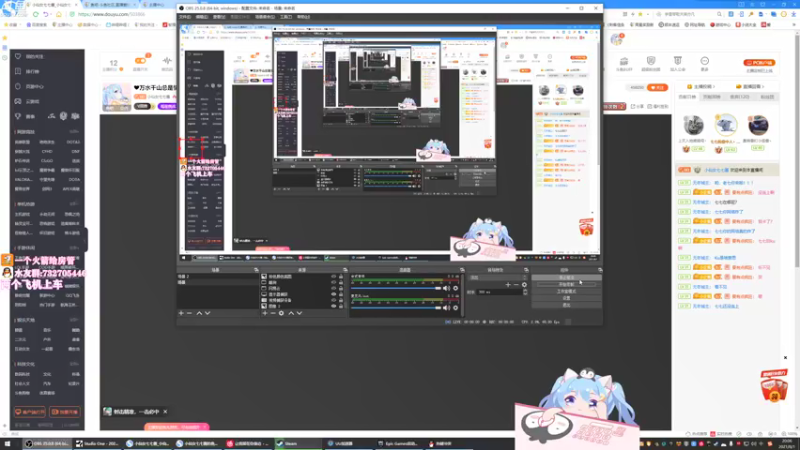800x450 pixels.
Task: Move the selected source up
Action: [x=291, y=313]
